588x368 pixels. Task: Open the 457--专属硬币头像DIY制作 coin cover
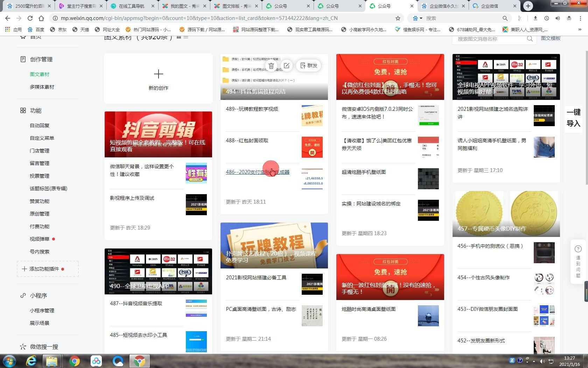pos(506,214)
